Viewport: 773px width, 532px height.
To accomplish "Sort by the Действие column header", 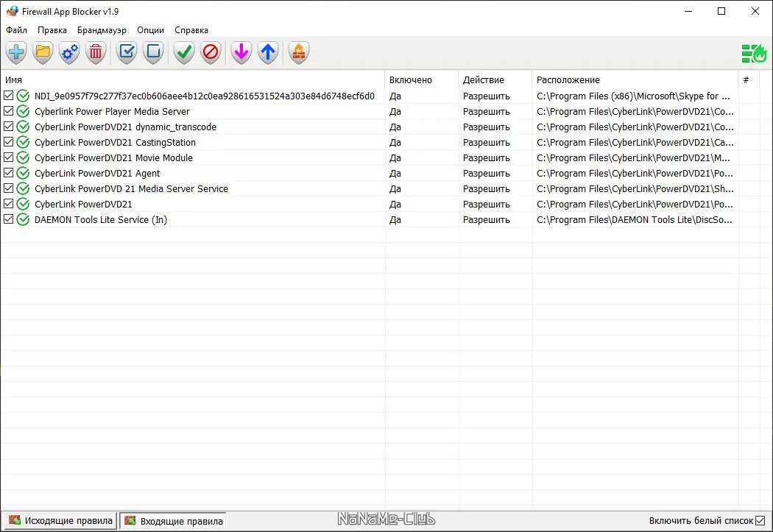I will pos(495,79).
